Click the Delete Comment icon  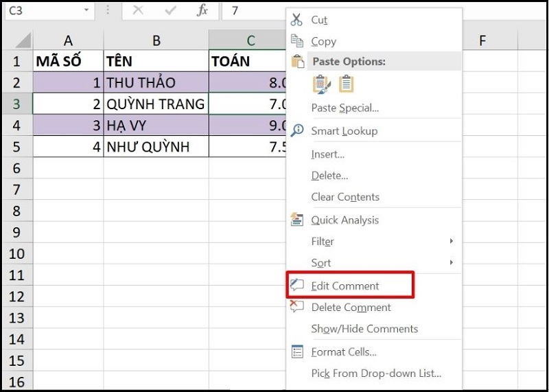click(x=297, y=307)
